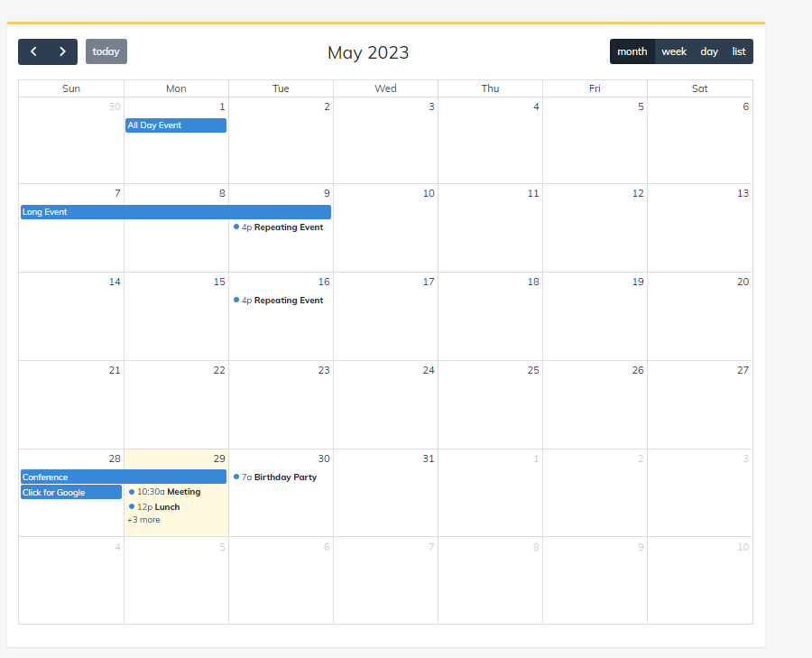Viewport: 812px width, 658px height.
Task: Switch to week view
Action: point(674,51)
